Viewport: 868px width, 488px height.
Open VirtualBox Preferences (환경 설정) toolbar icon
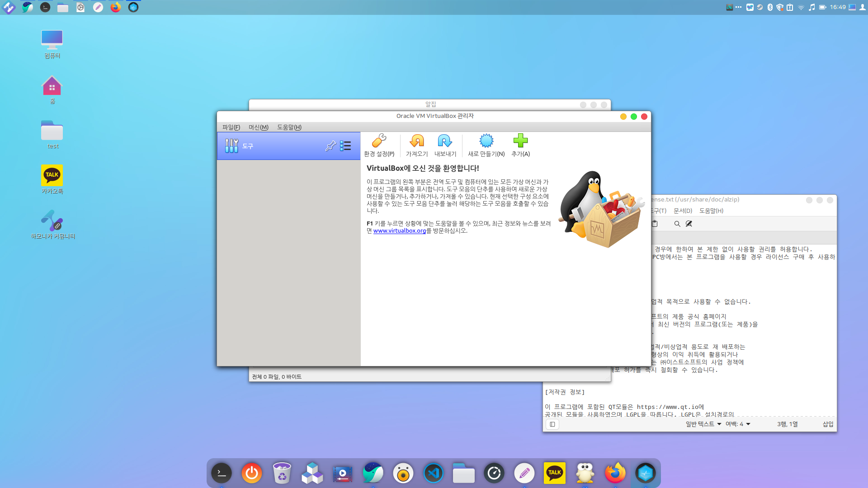coord(379,145)
